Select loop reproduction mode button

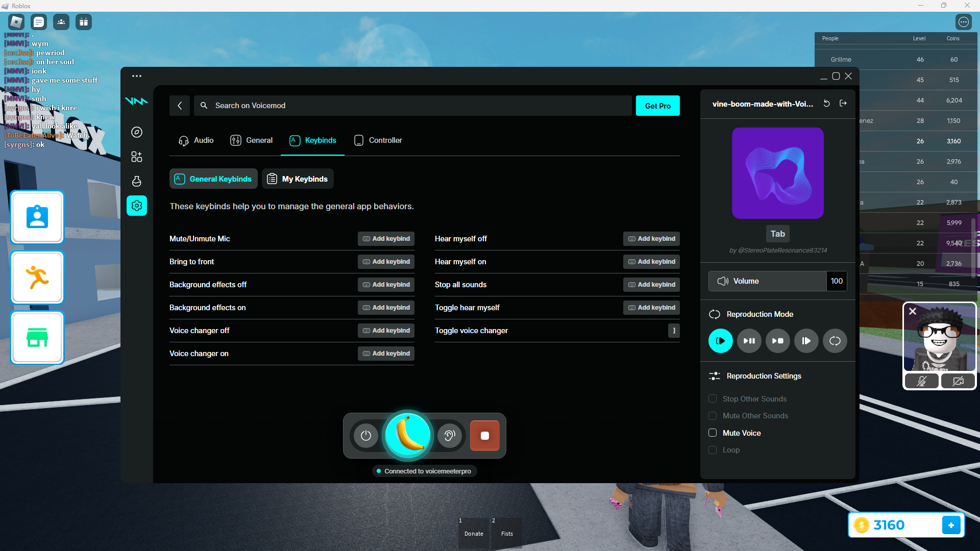[835, 341]
